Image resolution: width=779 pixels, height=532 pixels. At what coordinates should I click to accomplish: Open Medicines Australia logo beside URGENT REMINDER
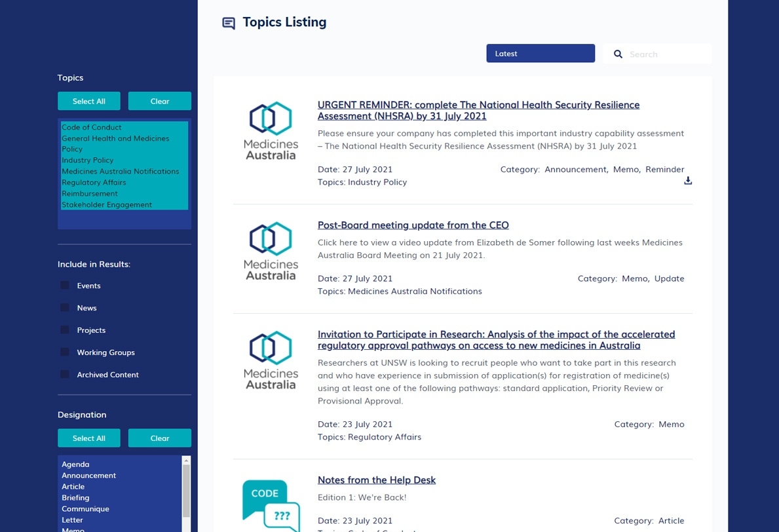(x=271, y=130)
